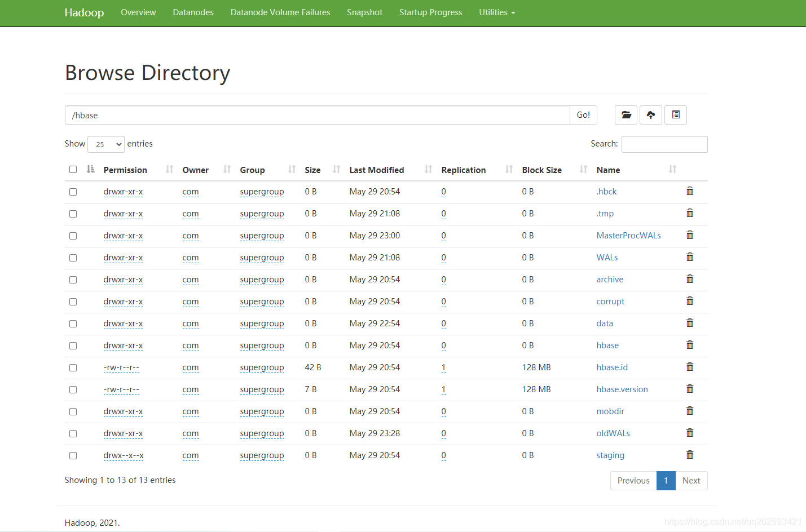
Task: Click the Search input box
Action: click(664, 144)
